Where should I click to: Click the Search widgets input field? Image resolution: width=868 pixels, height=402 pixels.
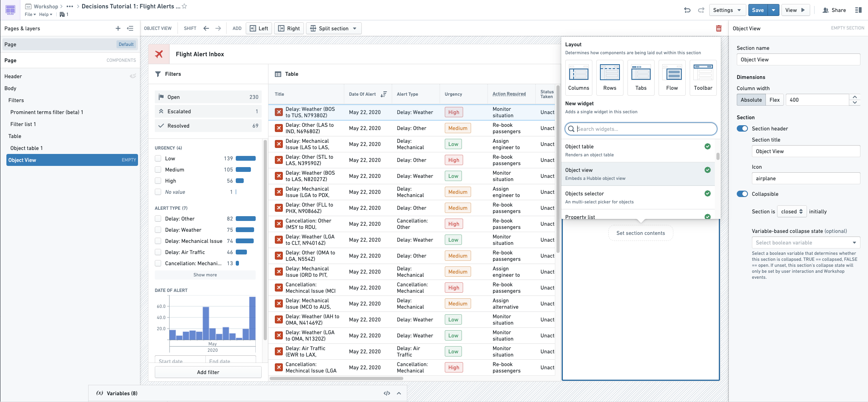[x=641, y=129]
